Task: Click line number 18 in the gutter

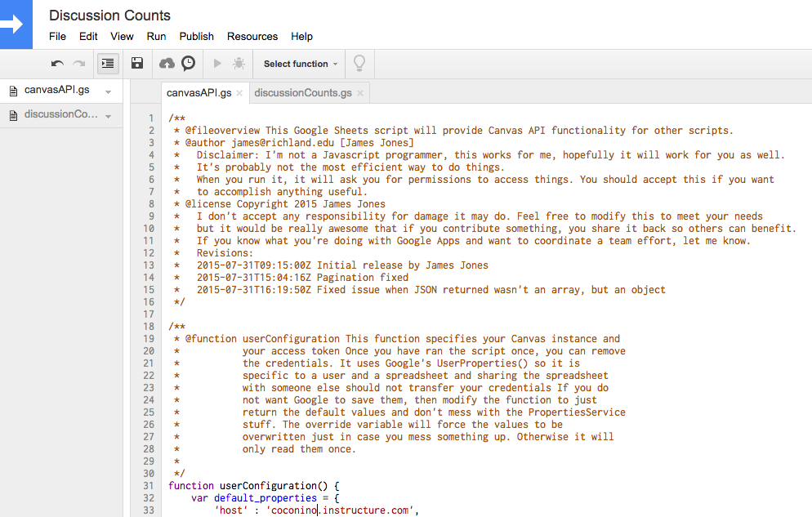Action: (149, 327)
